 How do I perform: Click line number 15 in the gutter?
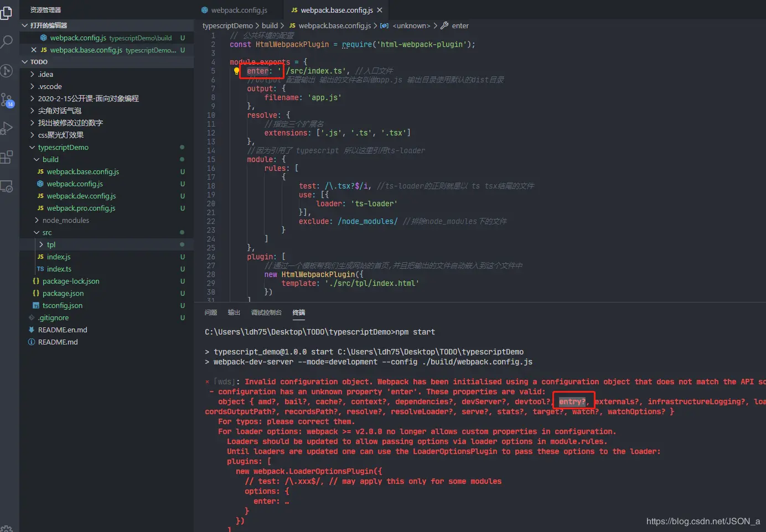(211, 159)
